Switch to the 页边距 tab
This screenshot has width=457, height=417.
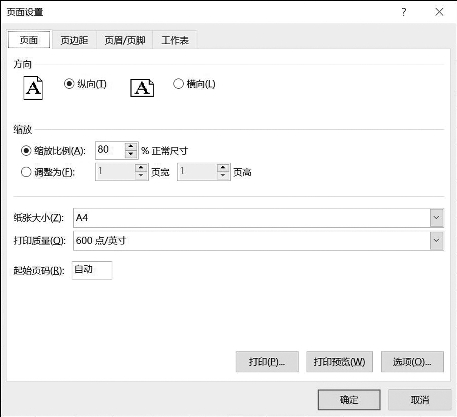(74, 40)
